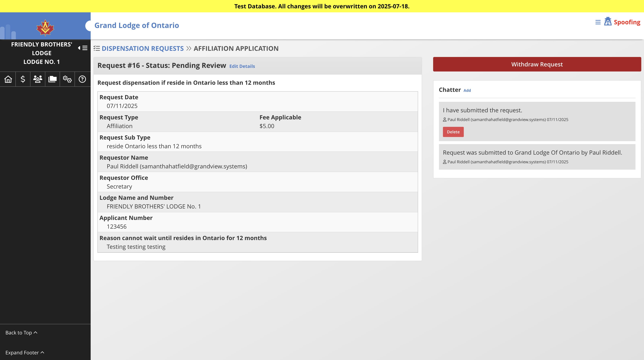Click the Requestor Name value Paul Riddell
Viewport: 644px width, 360px height.
tap(177, 166)
